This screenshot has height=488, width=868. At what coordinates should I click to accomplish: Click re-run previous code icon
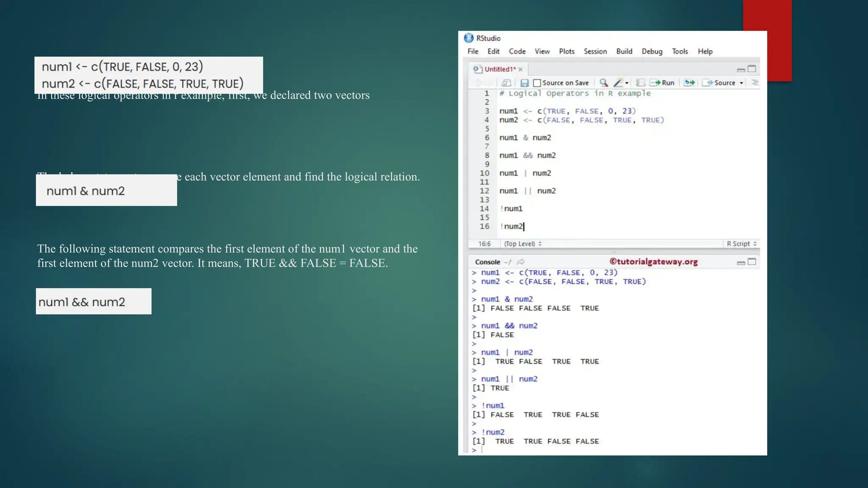pos(690,83)
